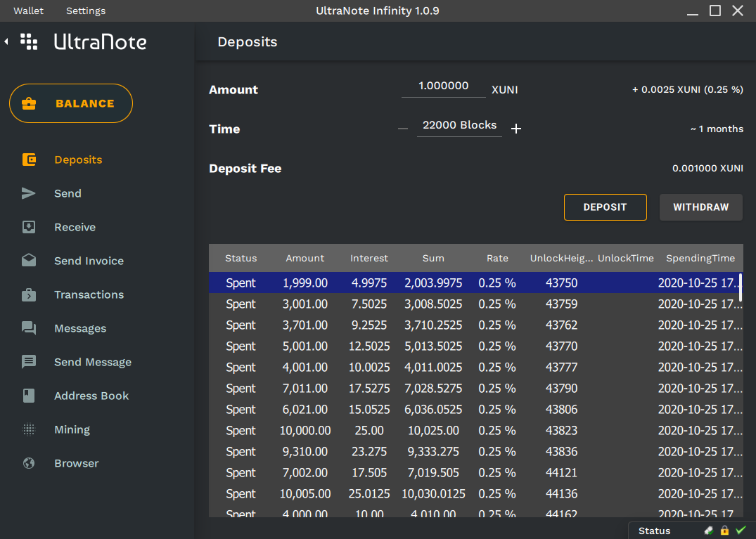Click the wallet lock status icon

(724, 531)
